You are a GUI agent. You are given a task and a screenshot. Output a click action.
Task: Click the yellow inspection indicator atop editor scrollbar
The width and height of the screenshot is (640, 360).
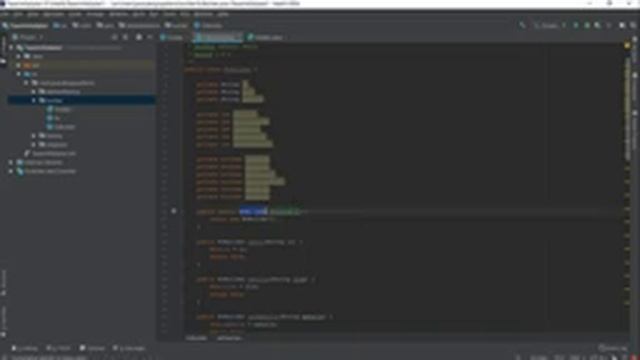pos(627,46)
